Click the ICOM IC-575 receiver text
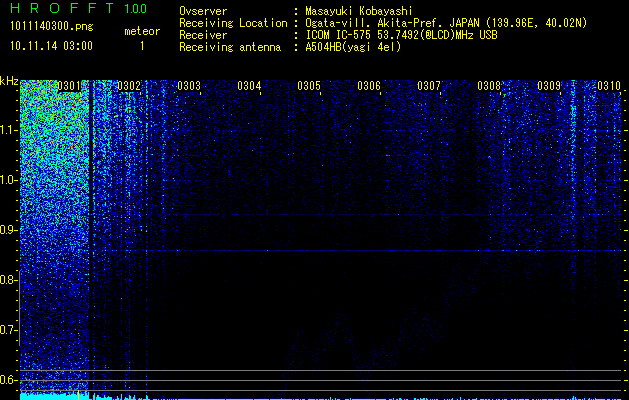This screenshot has height=400, width=629. 401,35
